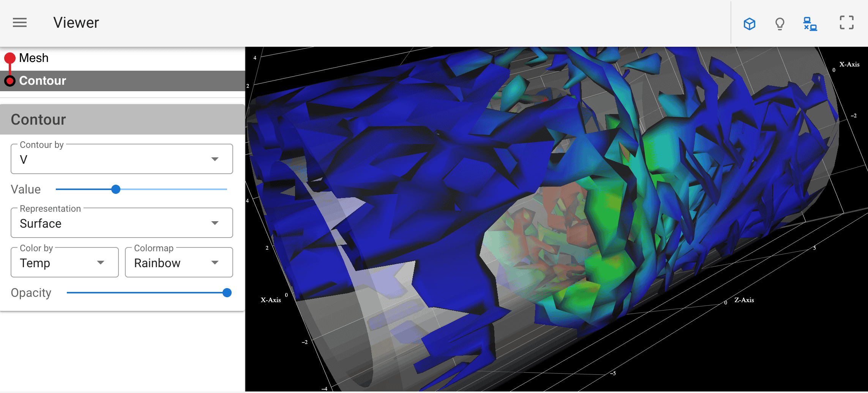
Task: Open the hamburger navigation menu
Action: click(20, 23)
